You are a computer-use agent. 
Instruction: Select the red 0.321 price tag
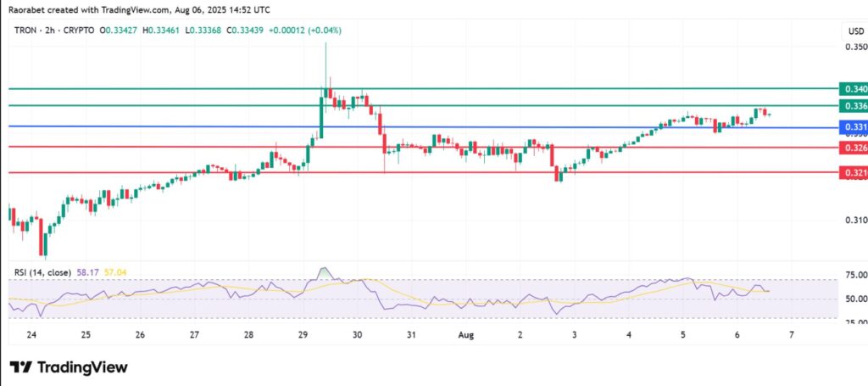[852, 173]
